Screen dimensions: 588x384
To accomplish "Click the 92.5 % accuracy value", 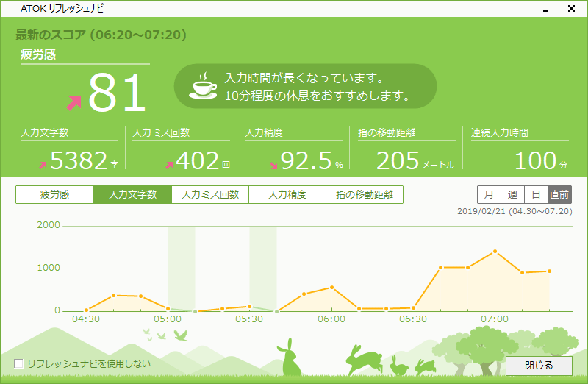I will coord(312,160).
